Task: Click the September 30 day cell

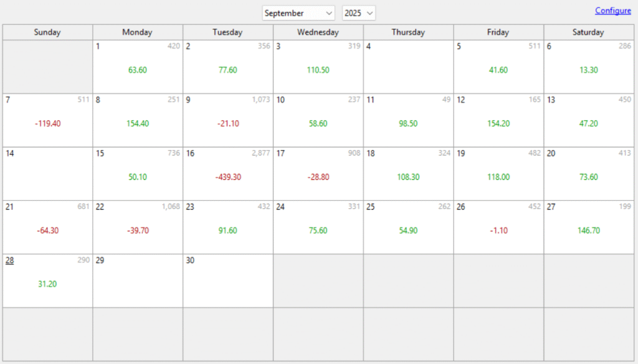Action: (227, 281)
